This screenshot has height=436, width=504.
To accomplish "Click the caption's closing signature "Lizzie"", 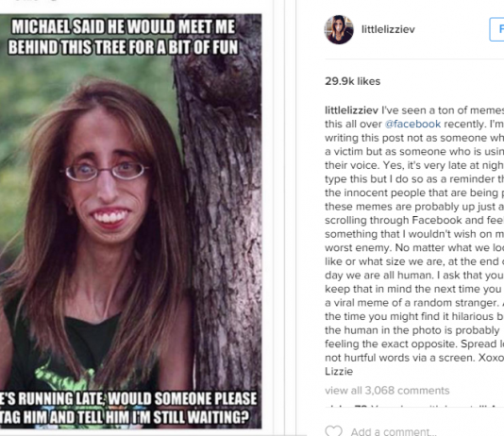I will [x=339, y=372].
